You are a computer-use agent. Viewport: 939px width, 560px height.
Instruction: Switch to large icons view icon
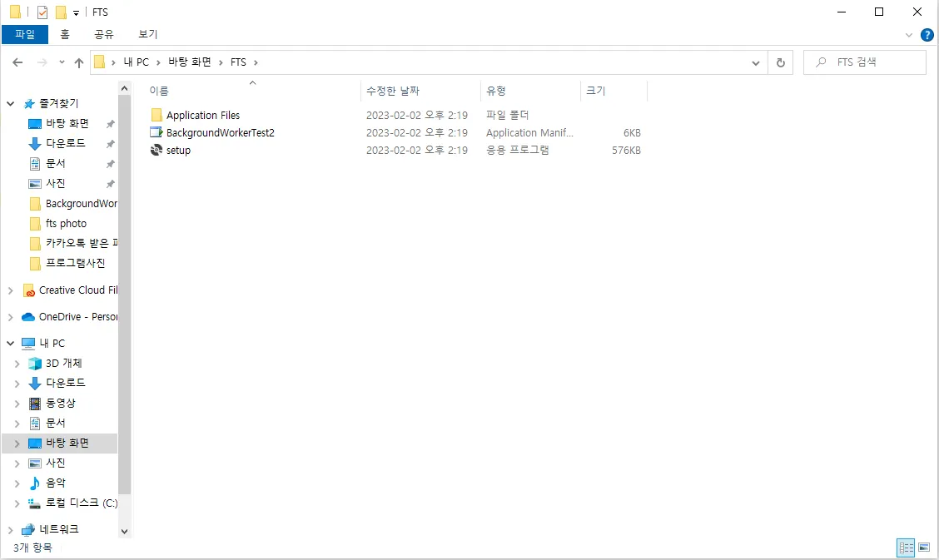(x=924, y=548)
